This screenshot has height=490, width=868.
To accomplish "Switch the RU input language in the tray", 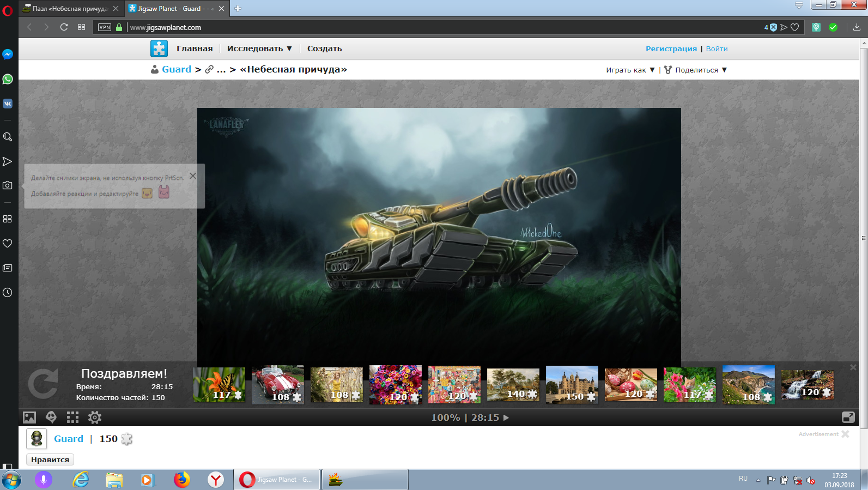I will 743,479.
